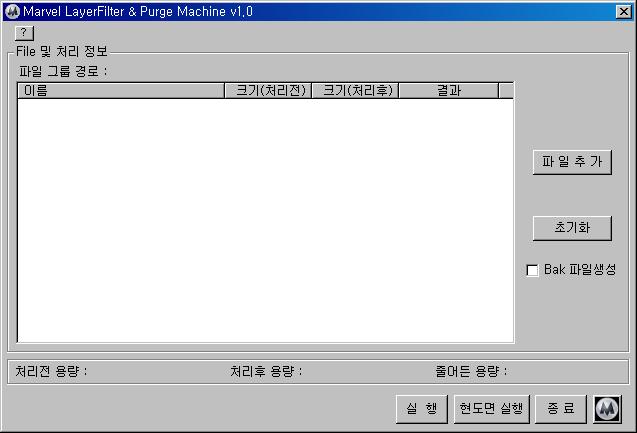Sort by the 이름 column header

(121, 91)
